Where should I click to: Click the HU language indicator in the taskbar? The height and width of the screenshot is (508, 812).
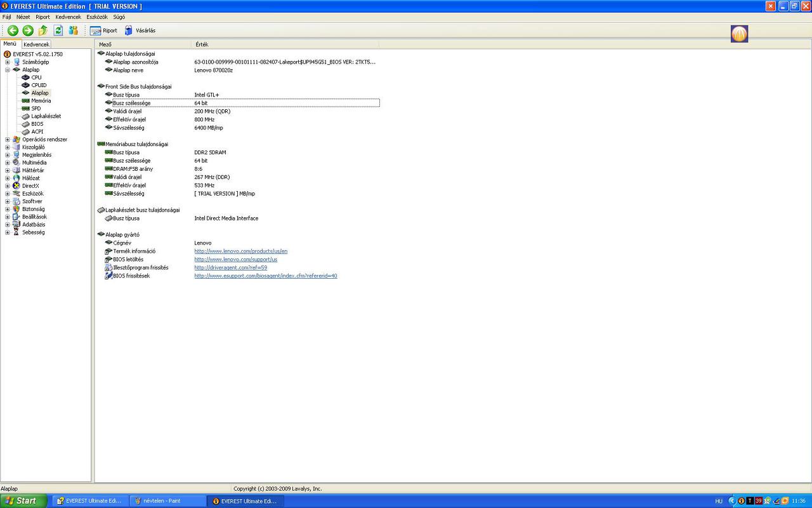(x=719, y=501)
